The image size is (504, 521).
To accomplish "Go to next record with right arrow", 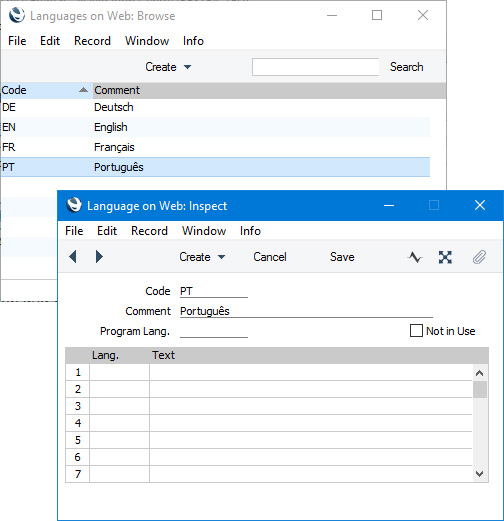I will 99,257.
